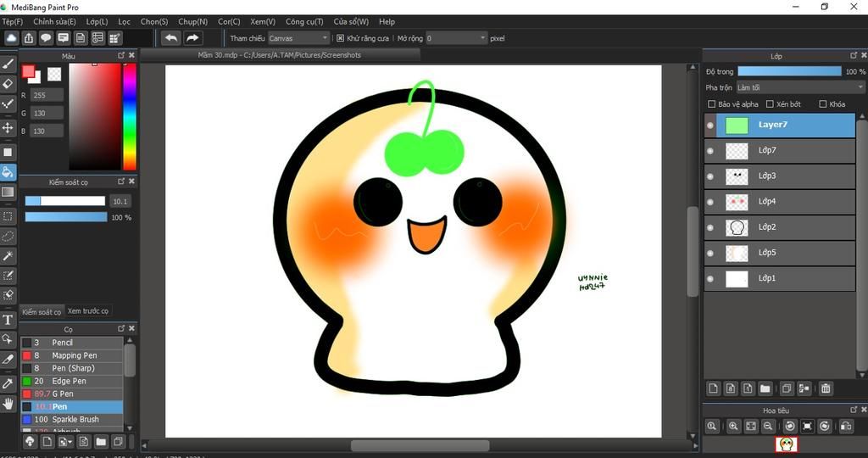The height and width of the screenshot is (458, 868).
Task: Click the cloud icon in the top toolbar
Action: 12,38
